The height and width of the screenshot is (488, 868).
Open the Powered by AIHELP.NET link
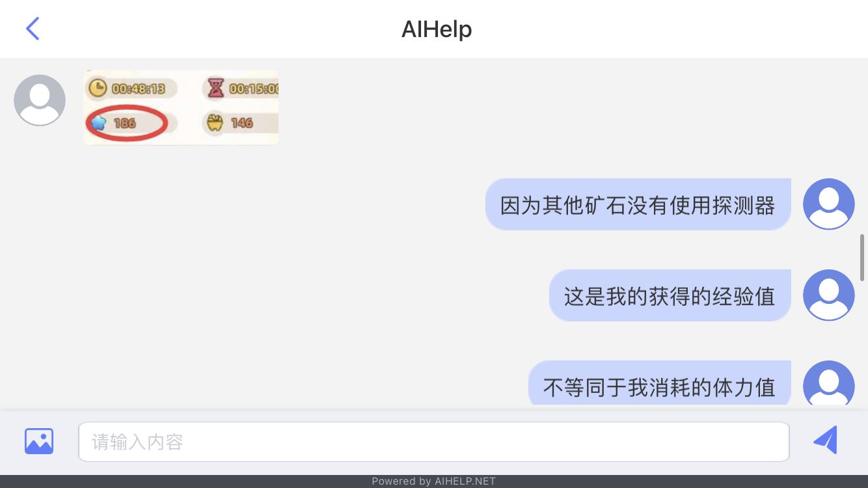434,481
